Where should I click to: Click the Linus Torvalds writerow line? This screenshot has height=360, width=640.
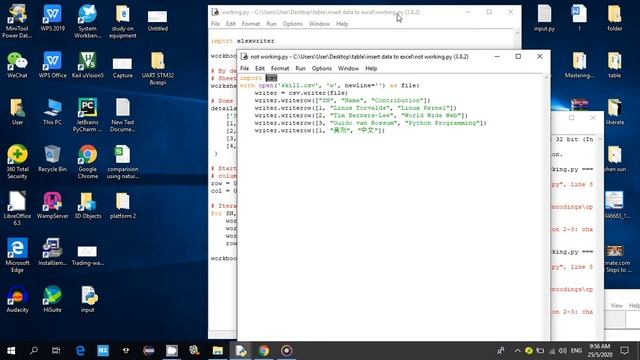point(356,108)
